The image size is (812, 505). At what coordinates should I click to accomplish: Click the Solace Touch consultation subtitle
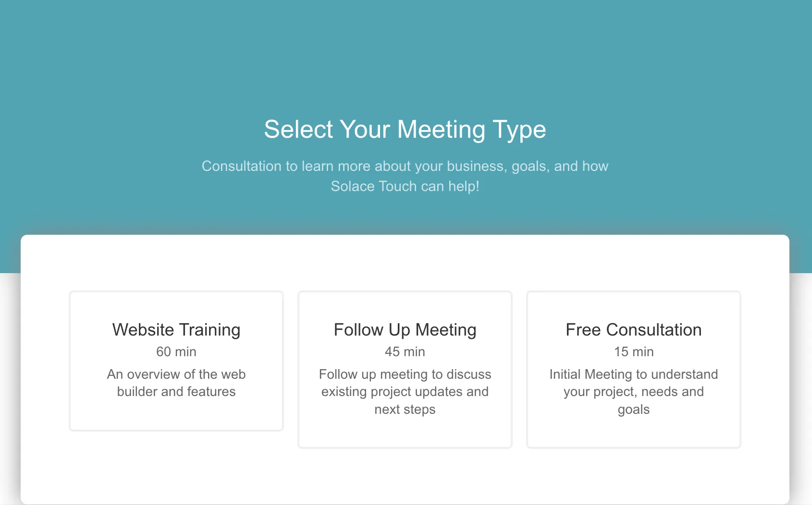(405, 176)
